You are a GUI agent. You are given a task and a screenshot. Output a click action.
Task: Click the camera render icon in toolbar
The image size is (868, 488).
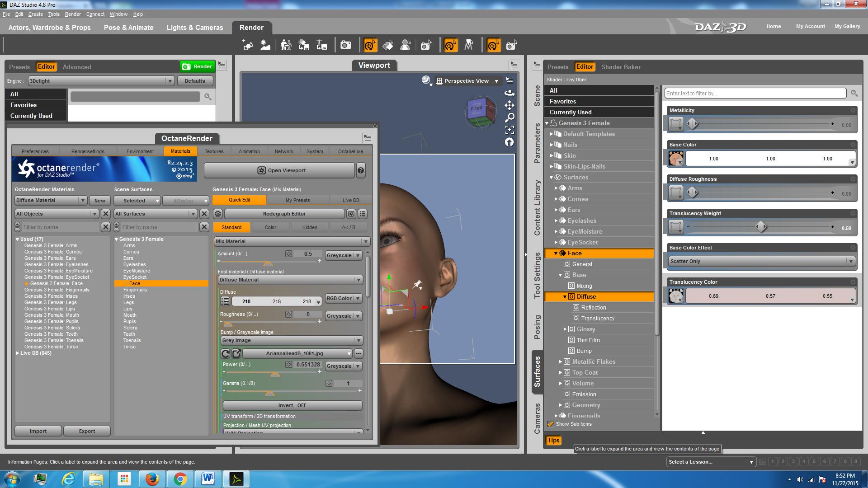click(346, 45)
